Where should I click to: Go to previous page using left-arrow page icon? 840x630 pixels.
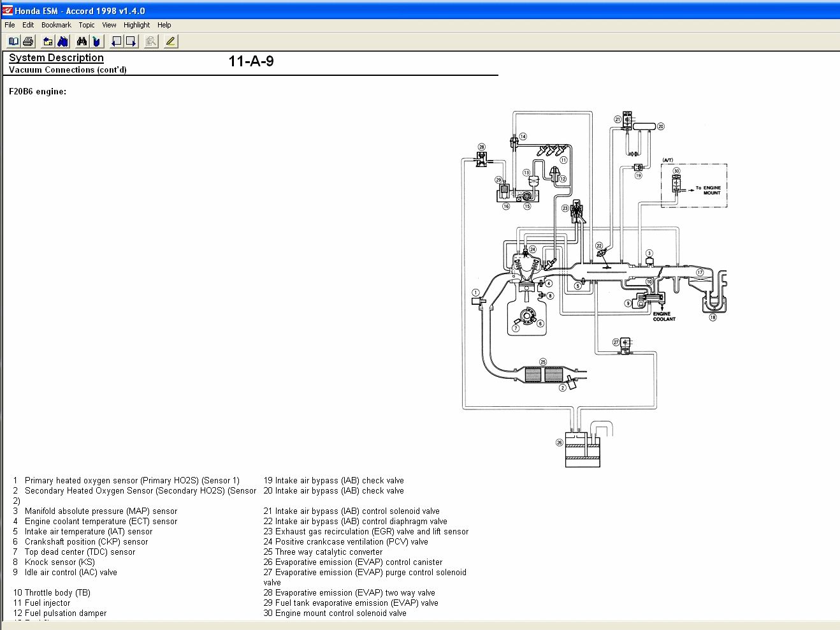tap(116, 41)
